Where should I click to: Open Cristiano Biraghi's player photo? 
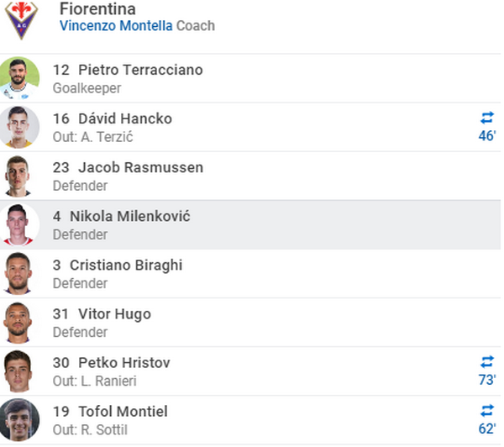tap(19, 273)
